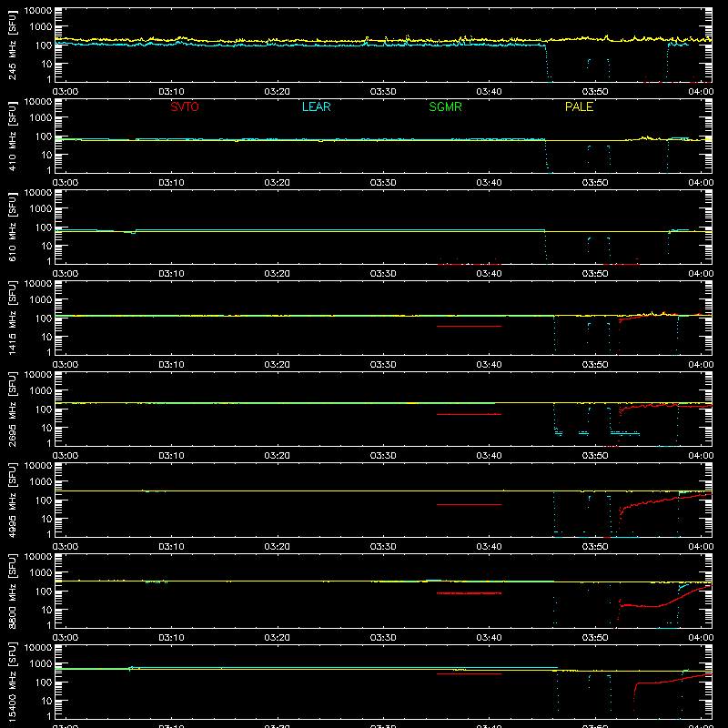Click 03:40 time label under 610 MHz panel

(489, 274)
